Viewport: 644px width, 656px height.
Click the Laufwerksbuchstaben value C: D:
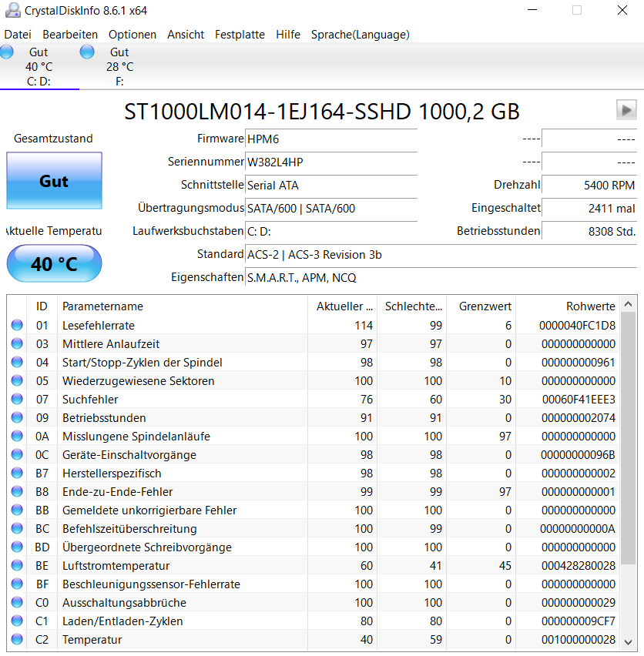point(331,231)
